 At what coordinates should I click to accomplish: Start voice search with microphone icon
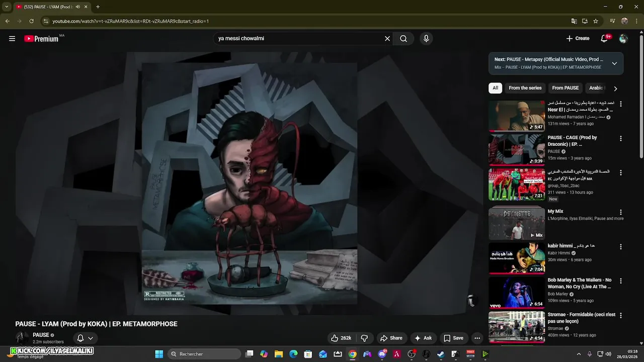pos(426,39)
